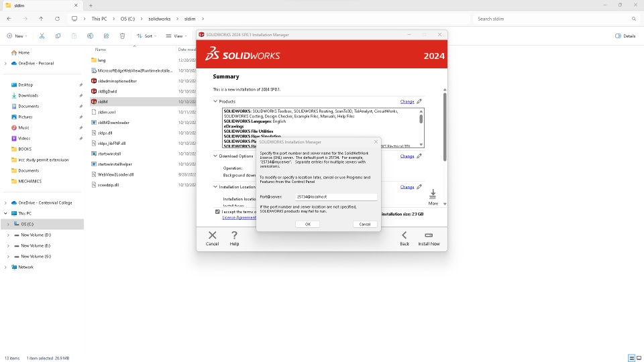Select Network in navigation pane

click(x=25, y=267)
